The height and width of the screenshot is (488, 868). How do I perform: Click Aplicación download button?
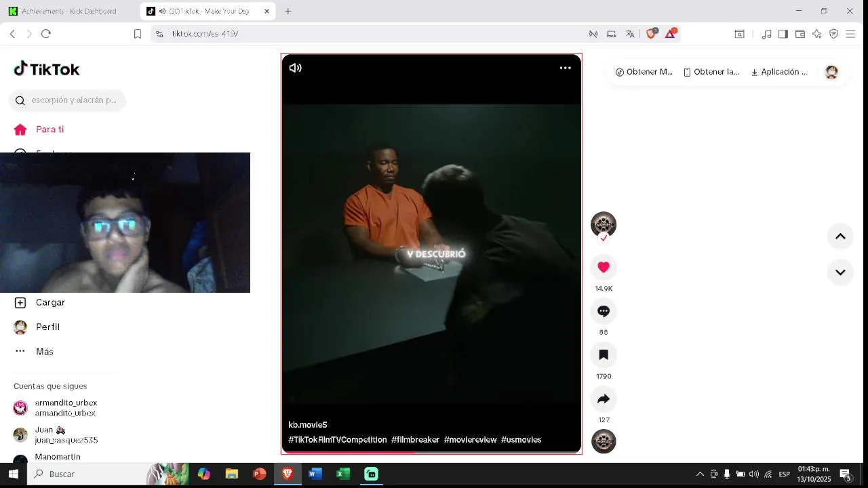click(778, 72)
